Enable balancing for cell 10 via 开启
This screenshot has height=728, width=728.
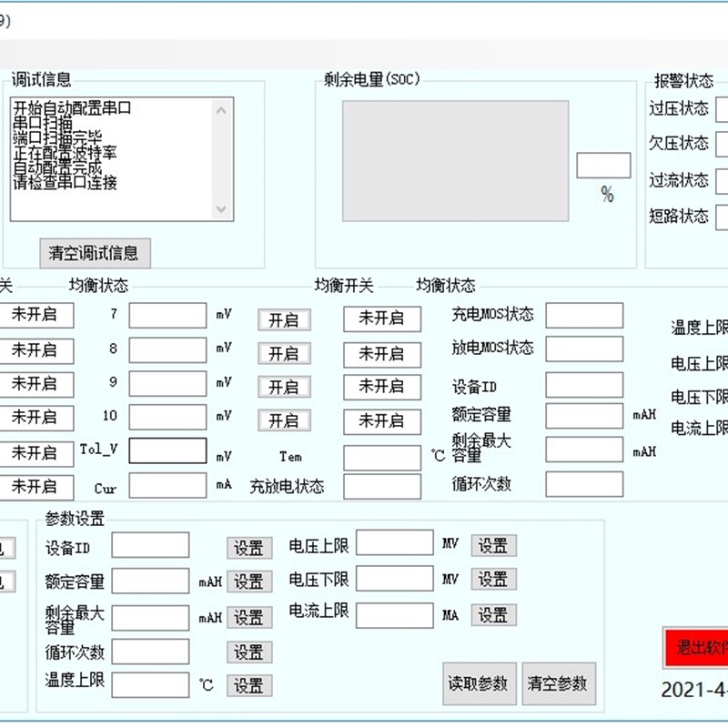click(283, 420)
